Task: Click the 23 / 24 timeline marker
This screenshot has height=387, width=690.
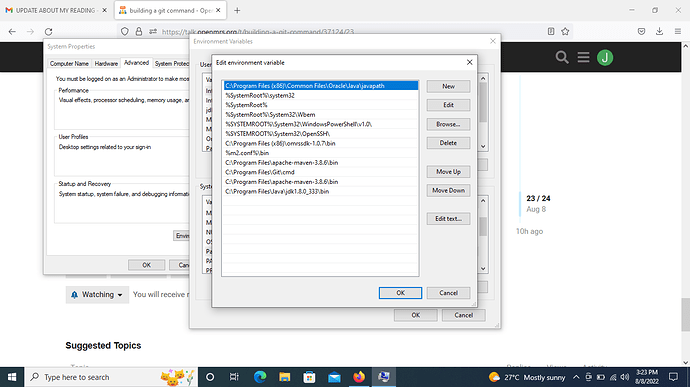Action: (x=538, y=199)
